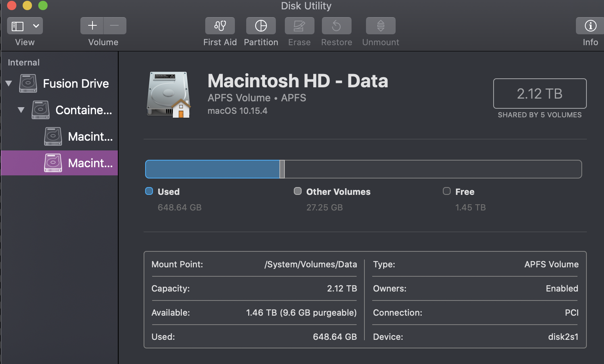Click the Erase toolbar icon
The image size is (604, 364).
click(299, 26)
